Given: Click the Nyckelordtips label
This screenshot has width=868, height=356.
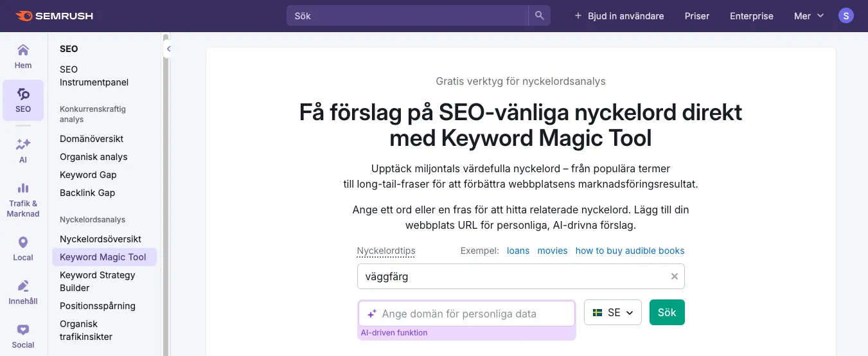Looking at the screenshot, I should [x=386, y=251].
